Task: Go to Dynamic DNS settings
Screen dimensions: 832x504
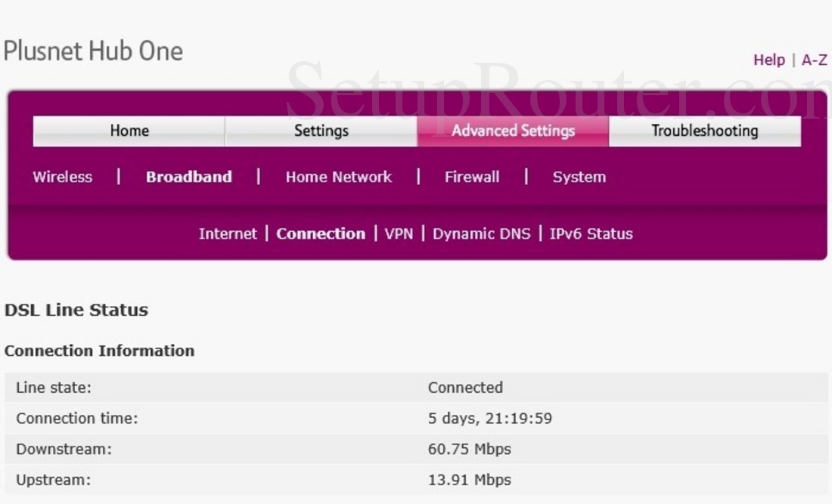Action: (x=481, y=233)
